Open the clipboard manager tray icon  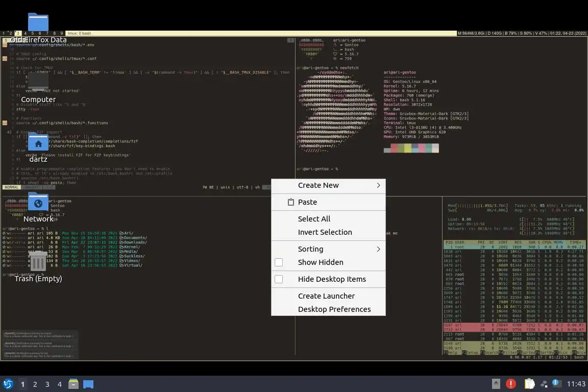(529, 384)
